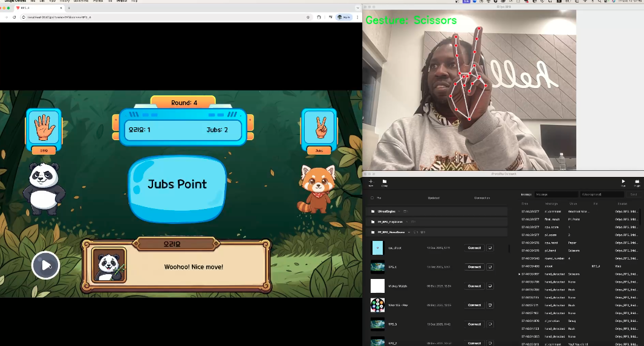
Task: Click the message log vertical scrollbar
Action: [x=640, y=216]
